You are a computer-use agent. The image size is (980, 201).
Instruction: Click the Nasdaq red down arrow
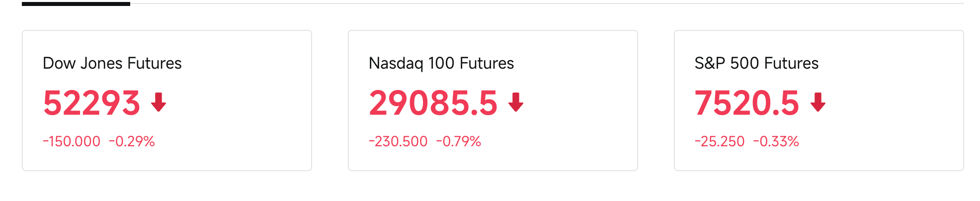pyautogui.click(x=516, y=102)
